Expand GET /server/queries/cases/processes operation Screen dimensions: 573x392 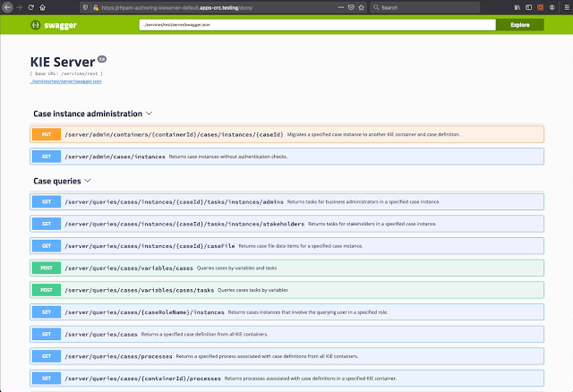tap(286, 356)
